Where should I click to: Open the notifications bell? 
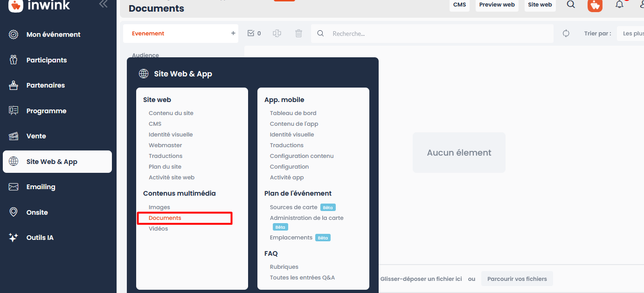tap(619, 5)
